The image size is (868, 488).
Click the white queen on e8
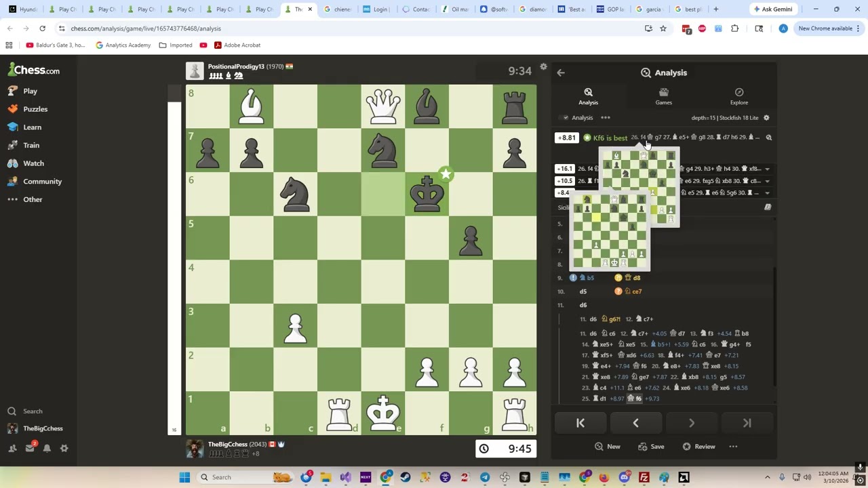[x=383, y=106]
